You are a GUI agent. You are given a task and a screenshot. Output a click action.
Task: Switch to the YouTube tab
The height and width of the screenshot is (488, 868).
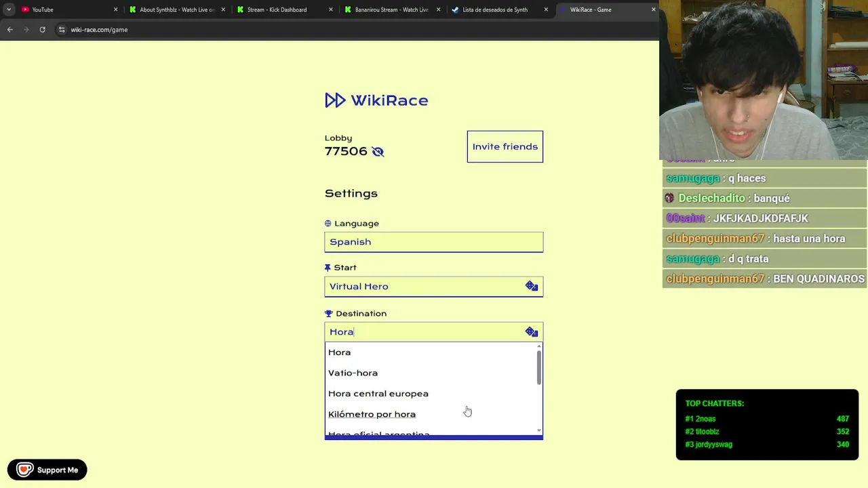[x=68, y=9]
